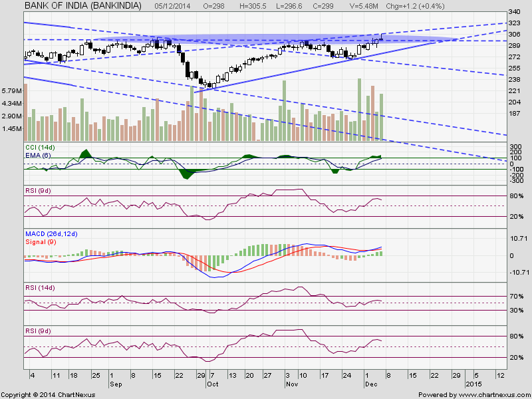Click the RSI (14d) indicator label
This screenshot has height=399, width=532.
pos(40,288)
